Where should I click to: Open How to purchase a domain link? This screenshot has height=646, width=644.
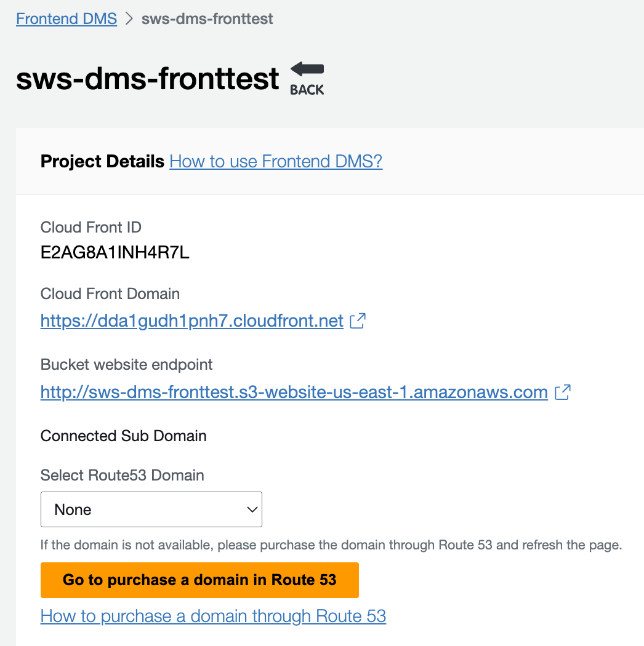coord(213,616)
